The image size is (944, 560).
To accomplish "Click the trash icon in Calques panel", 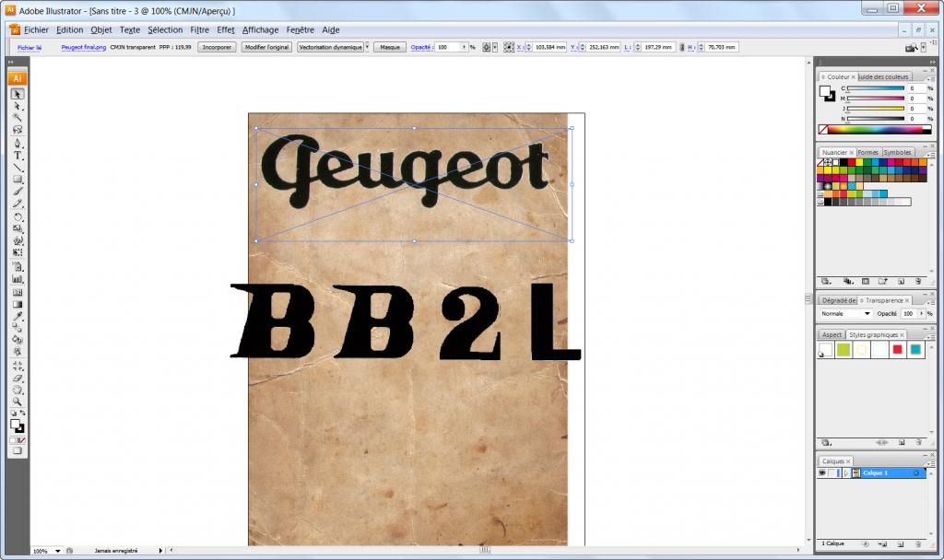I will click(918, 543).
